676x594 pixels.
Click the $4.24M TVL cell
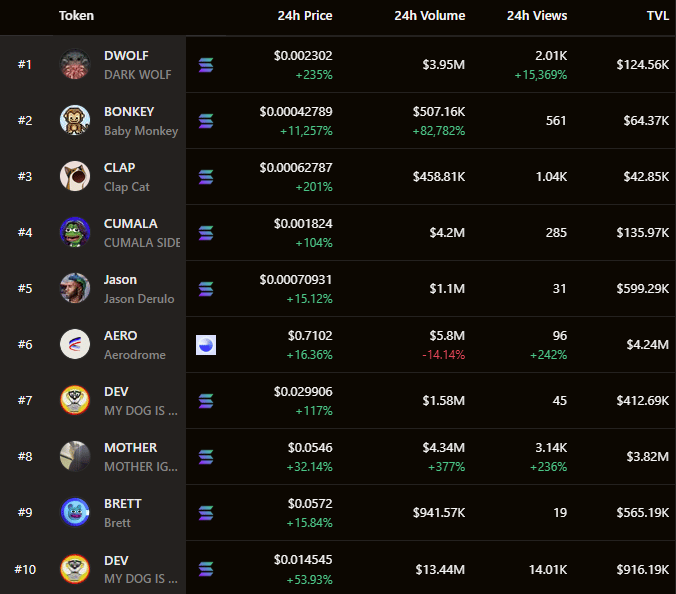click(648, 344)
